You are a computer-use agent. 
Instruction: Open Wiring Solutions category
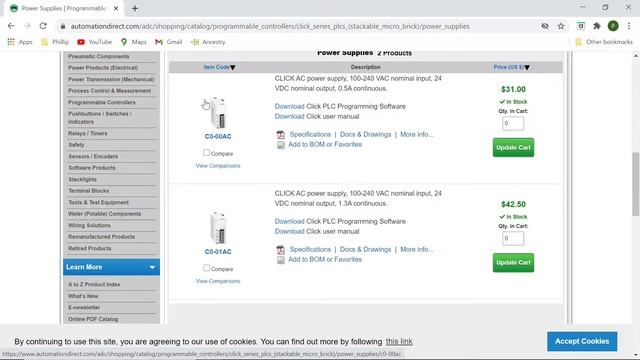89,225
